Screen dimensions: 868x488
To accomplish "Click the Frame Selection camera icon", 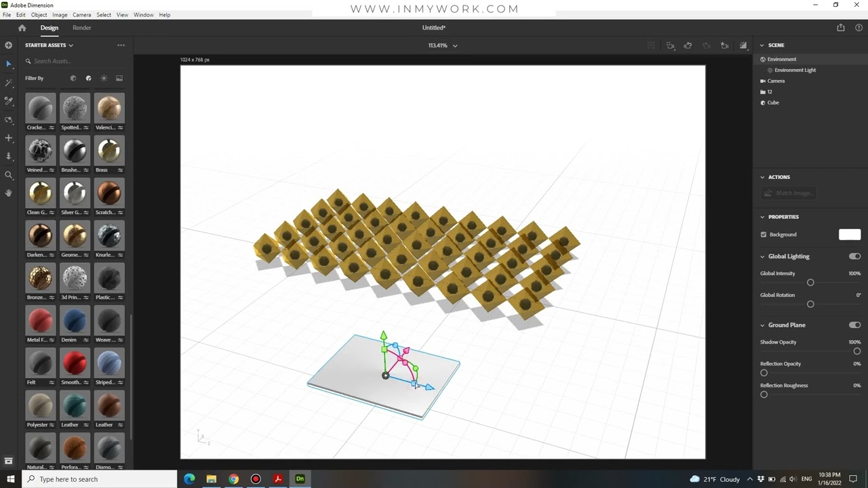I will tap(670, 45).
